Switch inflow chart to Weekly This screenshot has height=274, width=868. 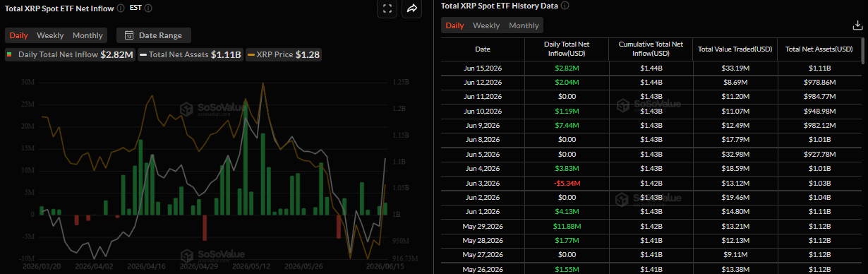(x=50, y=35)
